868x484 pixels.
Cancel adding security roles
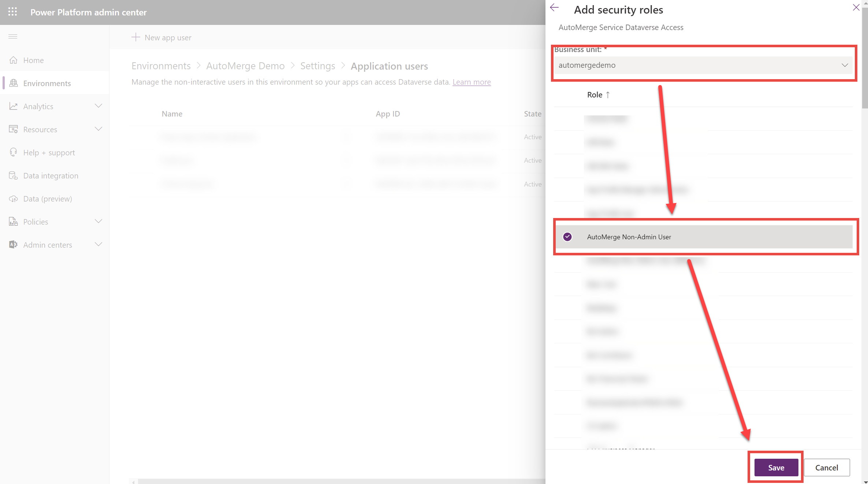[827, 468]
